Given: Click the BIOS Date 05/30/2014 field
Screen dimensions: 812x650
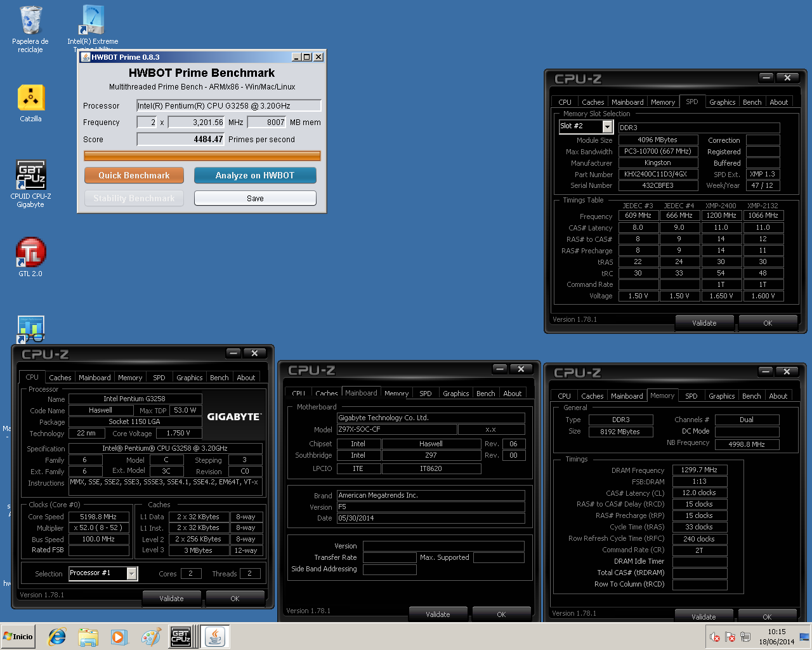Looking at the screenshot, I should (431, 518).
